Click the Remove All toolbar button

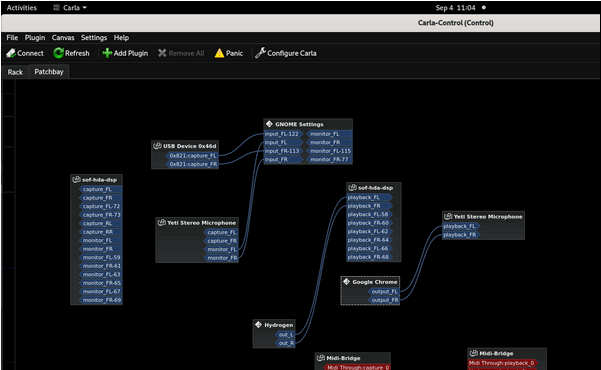tap(181, 53)
